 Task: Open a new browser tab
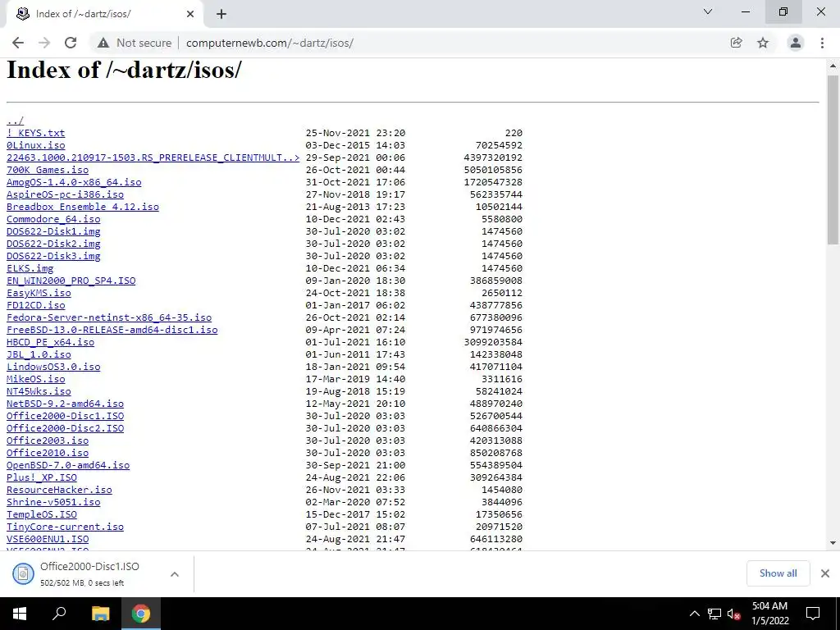click(221, 14)
